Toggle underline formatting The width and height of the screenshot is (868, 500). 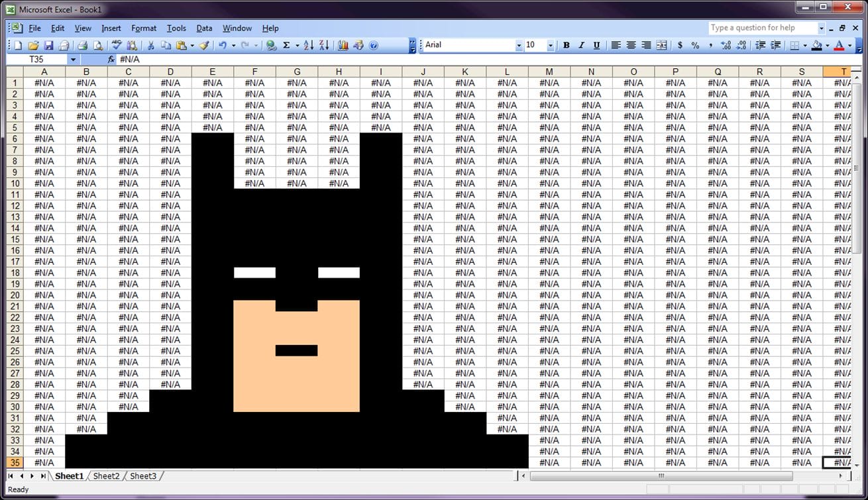point(596,45)
